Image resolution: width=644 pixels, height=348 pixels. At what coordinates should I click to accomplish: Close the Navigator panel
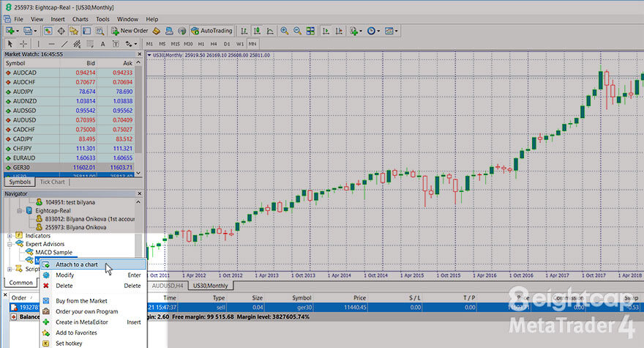tap(139, 193)
